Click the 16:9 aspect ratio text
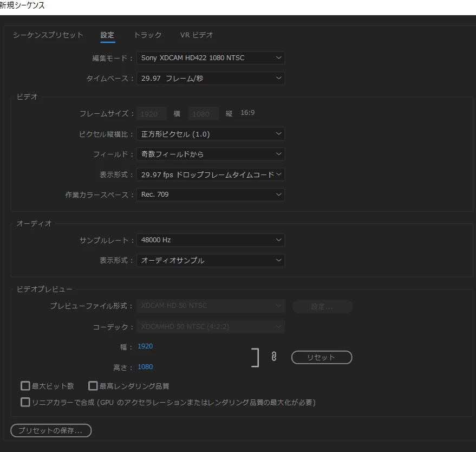The width and height of the screenshot is (476, 452). point(247,113)
